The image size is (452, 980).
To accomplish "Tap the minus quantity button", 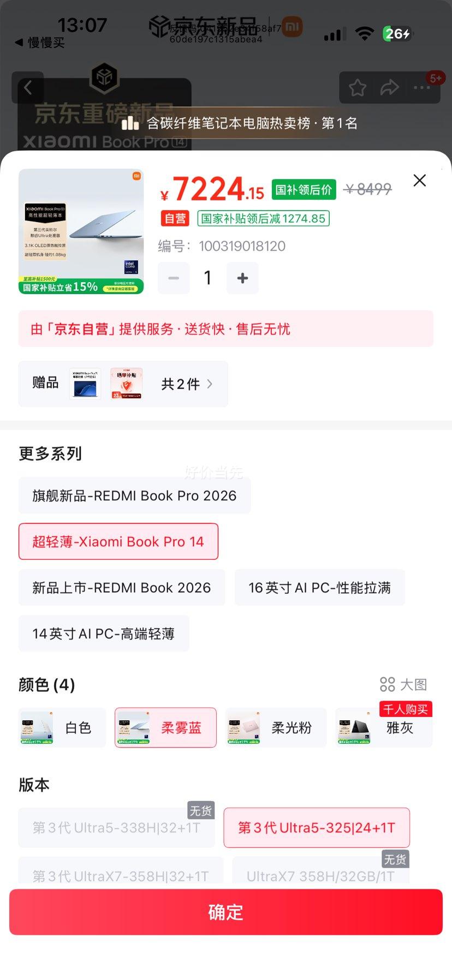I will tap(174, 278).
